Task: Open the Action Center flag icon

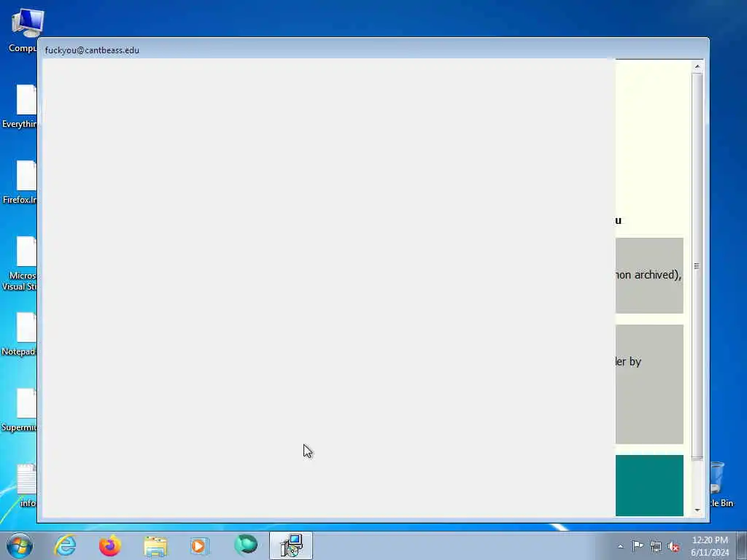Action: tap(638, 546)
